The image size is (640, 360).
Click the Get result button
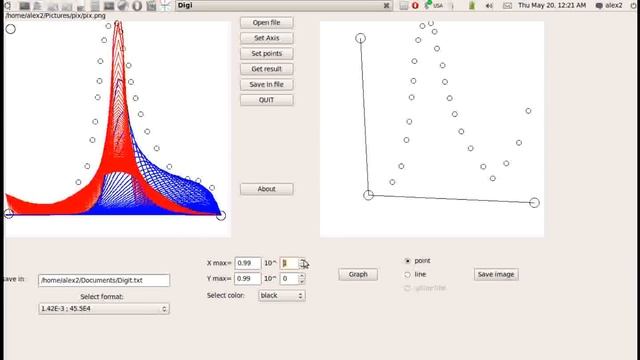click(x=267, y=69)
